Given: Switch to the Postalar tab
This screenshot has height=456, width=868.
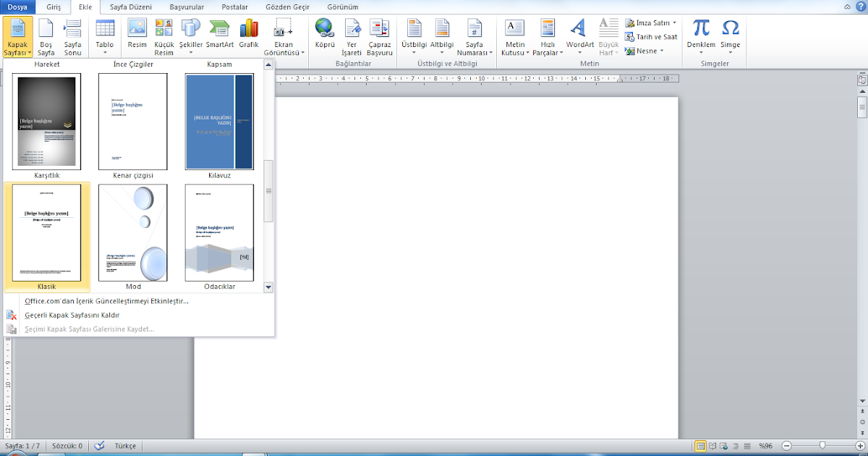Looking at the screenshot, I should 235,7.
